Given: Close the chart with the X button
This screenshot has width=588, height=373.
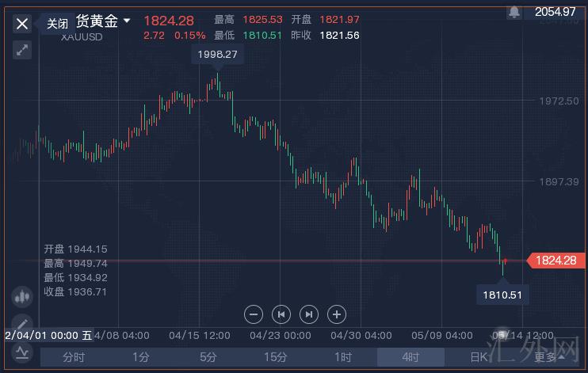Looking at the screenshot, I should [x=22, y=24].
